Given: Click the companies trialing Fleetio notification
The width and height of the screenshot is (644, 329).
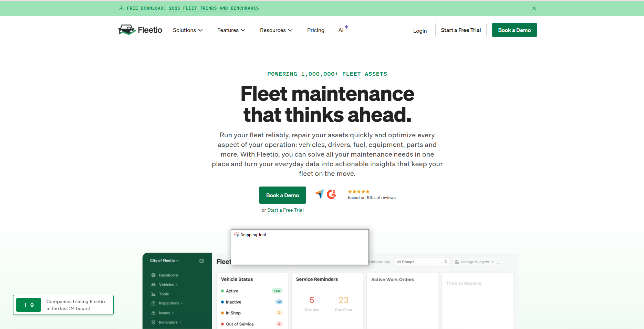Looking at the screenshot, I should pos(63,305).
